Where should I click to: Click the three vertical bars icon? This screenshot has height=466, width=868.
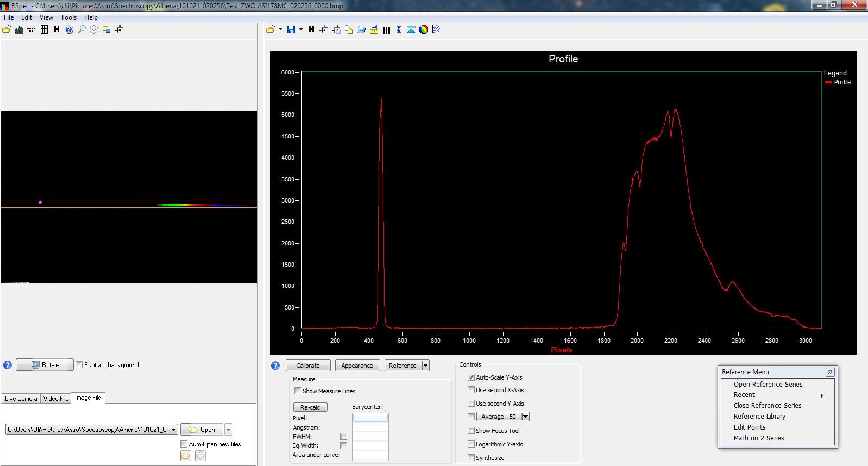386,30
